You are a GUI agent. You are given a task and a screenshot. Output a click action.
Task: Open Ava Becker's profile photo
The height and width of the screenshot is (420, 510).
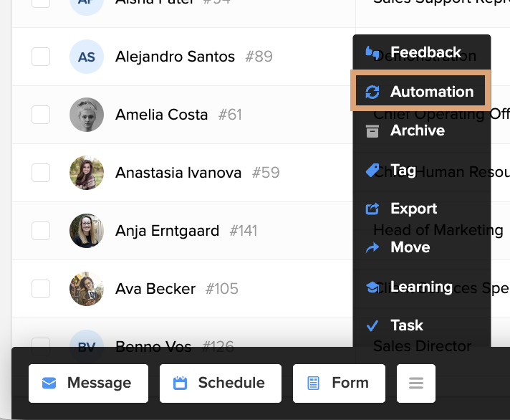87,289
